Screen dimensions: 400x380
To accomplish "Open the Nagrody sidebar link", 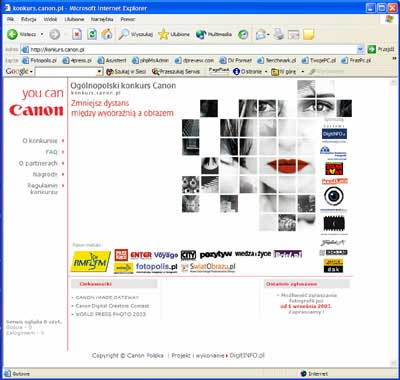I will point(45,174).
